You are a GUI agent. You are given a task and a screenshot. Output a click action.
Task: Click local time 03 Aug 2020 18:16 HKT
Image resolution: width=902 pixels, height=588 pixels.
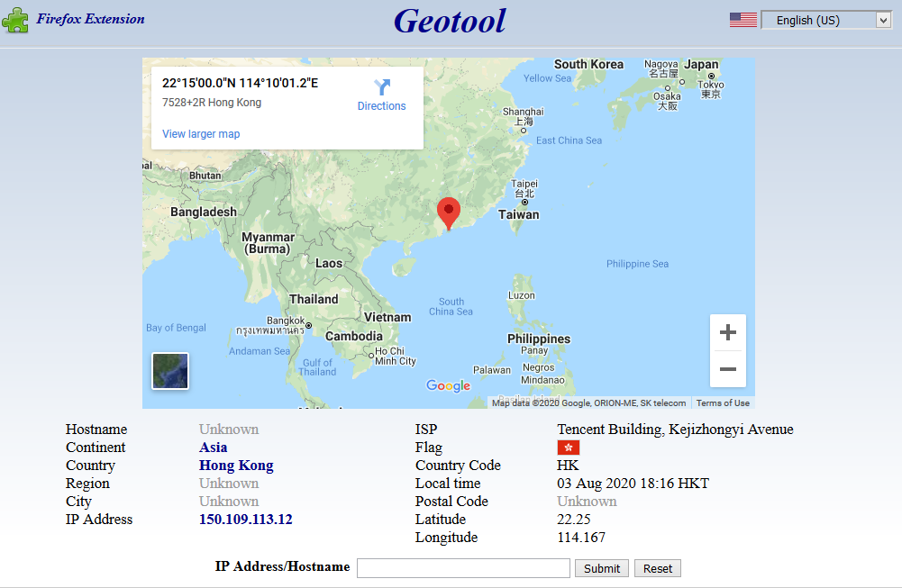(633, 484)
